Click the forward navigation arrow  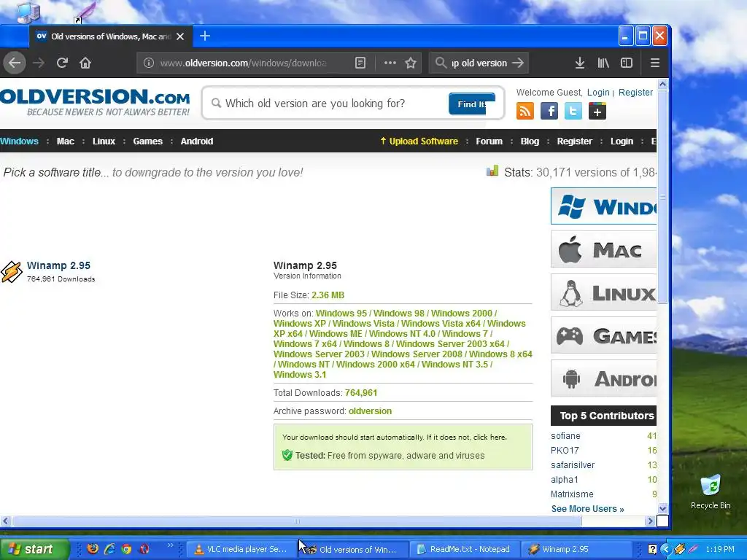(39, 63)
